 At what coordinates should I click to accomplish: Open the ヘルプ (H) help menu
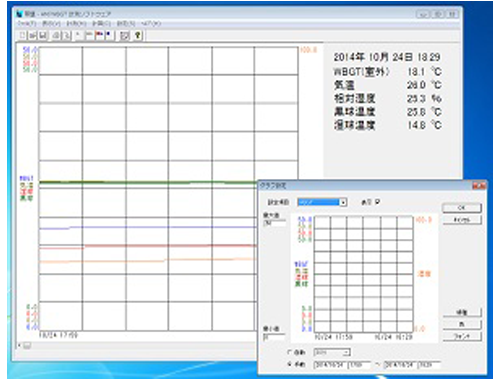click(151, 23)
